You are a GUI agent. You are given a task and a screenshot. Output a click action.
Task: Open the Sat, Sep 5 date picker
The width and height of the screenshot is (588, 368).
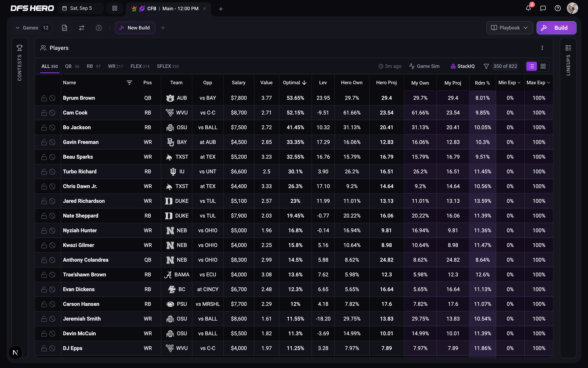tap(80, 8)
